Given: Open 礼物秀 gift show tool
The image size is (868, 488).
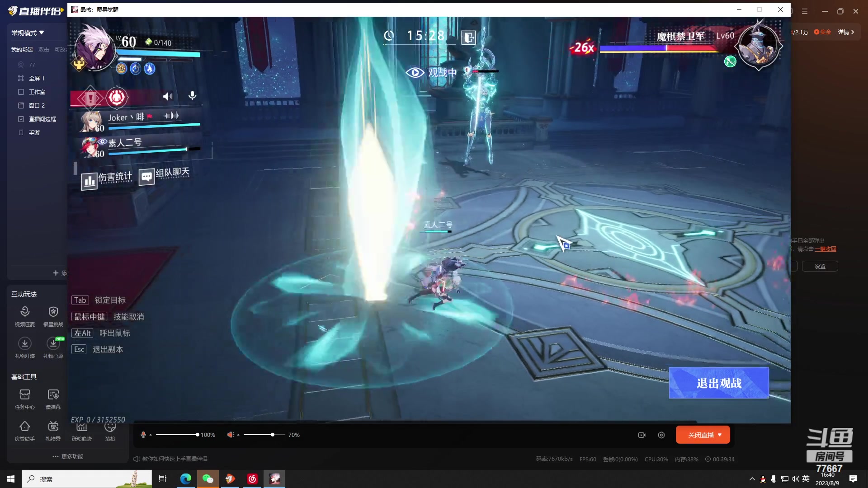Looking at the screenshot, I should [x=53, y=431].
